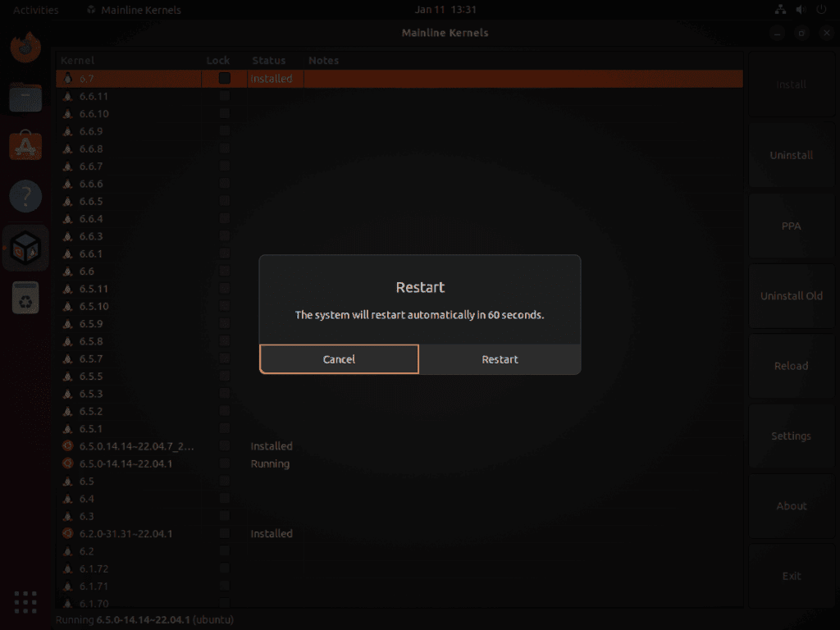Click the Tux icon beside kernel 6.6.11
Viewport: 840px width, 630px height.
[x=67, y=96]
